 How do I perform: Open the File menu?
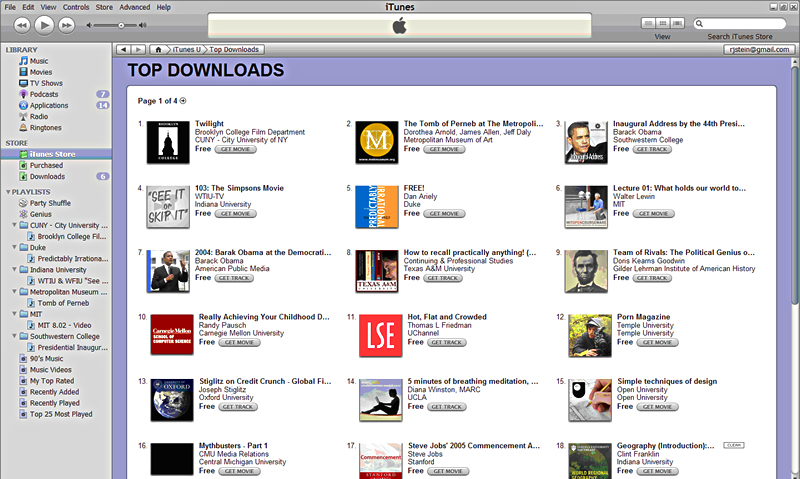point(10,7)
